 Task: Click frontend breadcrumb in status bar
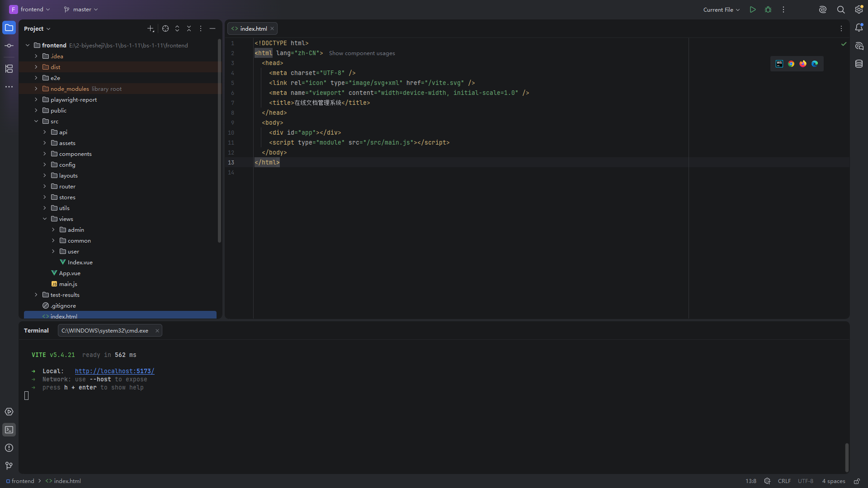[20, 481]
